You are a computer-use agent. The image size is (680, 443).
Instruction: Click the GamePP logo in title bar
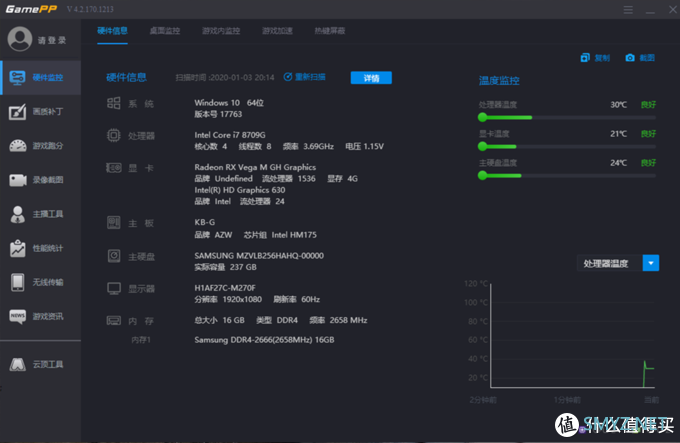click(x=31, y=9)
